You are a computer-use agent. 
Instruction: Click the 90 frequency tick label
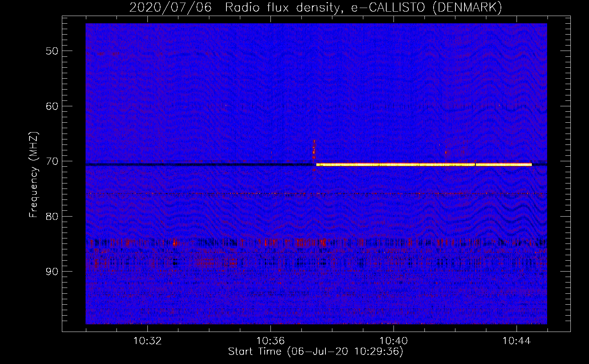52,272
